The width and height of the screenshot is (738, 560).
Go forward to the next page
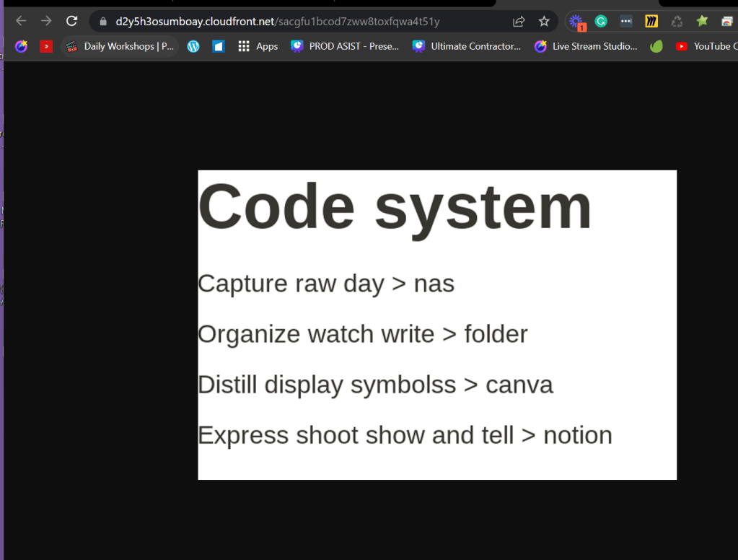tap(46, 21)
